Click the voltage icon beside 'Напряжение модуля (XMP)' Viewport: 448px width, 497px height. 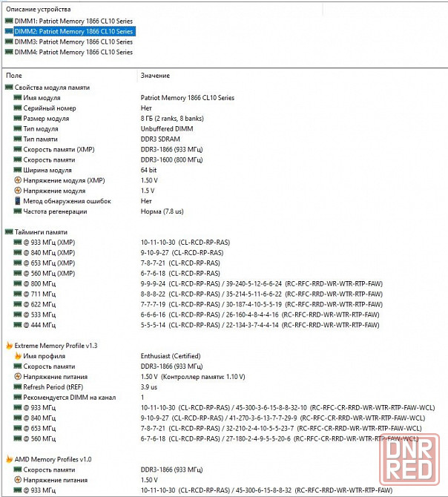[x=18, y=180]
